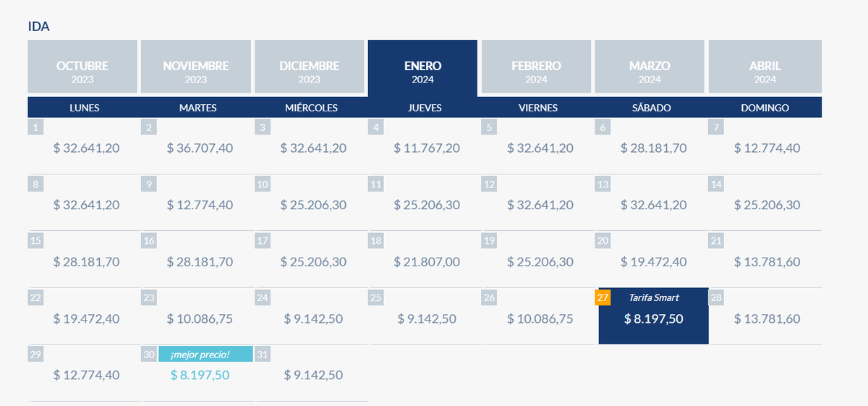Choose January 27 Tarifa Smart fare
This screenshot has width=868, height=406.
click(x=653, y=318)
